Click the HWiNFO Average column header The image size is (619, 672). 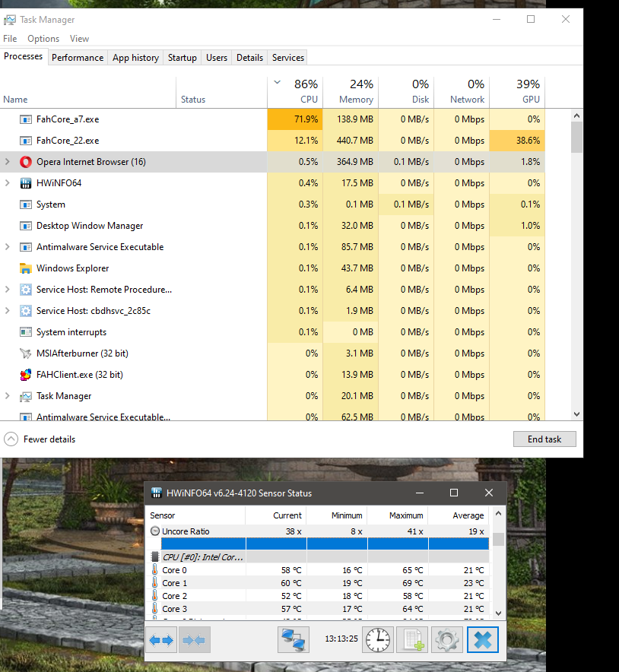click(x=459, y=515)
